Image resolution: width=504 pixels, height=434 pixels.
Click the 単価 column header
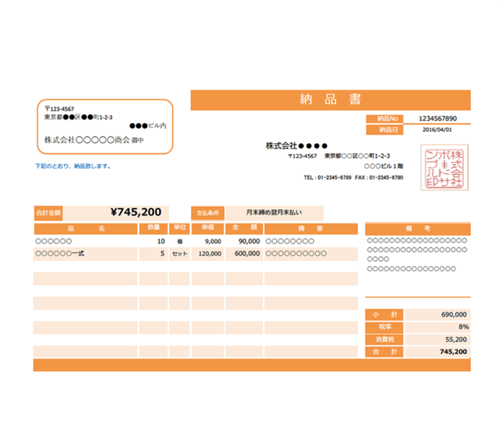pyautogui.click(x=208, y=228)
